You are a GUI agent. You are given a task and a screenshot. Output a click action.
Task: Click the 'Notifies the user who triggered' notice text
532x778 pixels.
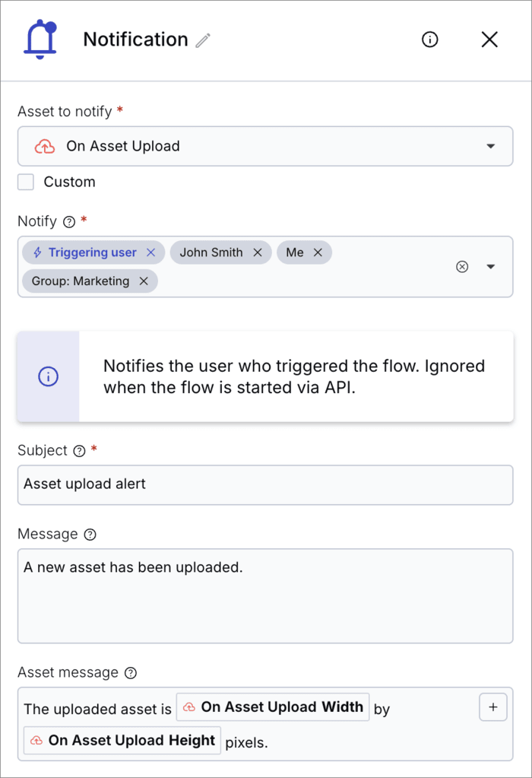[294, 376]
